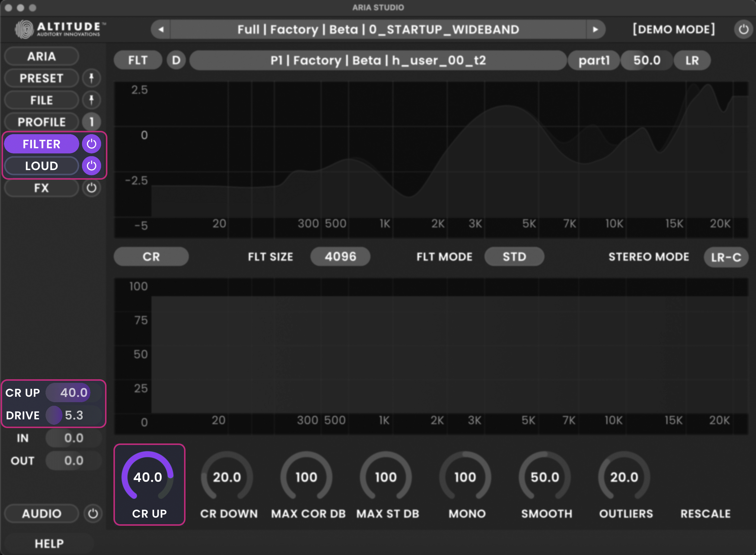
Task: Select the FLT button above the frequency graph
Action: (138, 60)
